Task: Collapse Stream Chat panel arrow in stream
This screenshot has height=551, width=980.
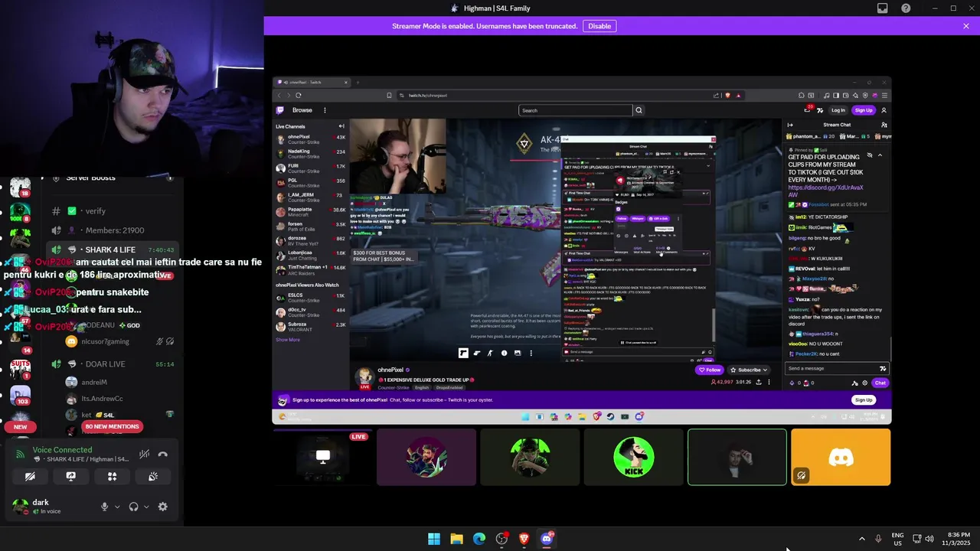Action: [x=790, y=125]
